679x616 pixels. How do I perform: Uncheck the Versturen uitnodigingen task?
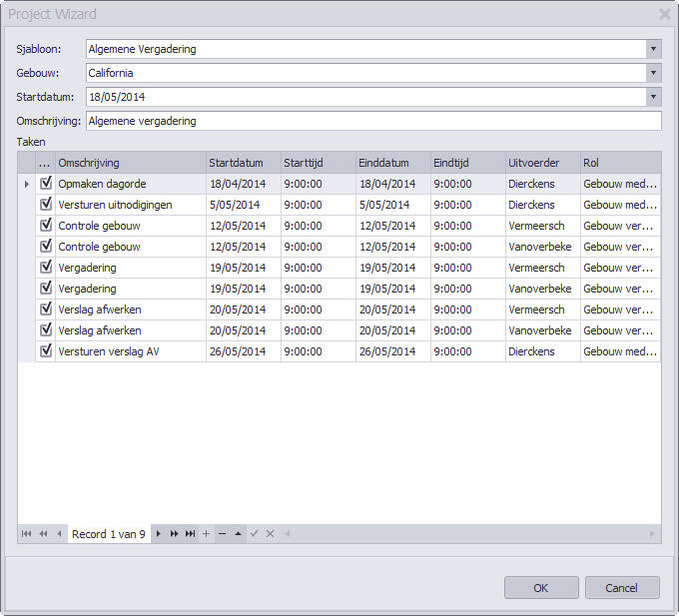click(x=46, y=204)
